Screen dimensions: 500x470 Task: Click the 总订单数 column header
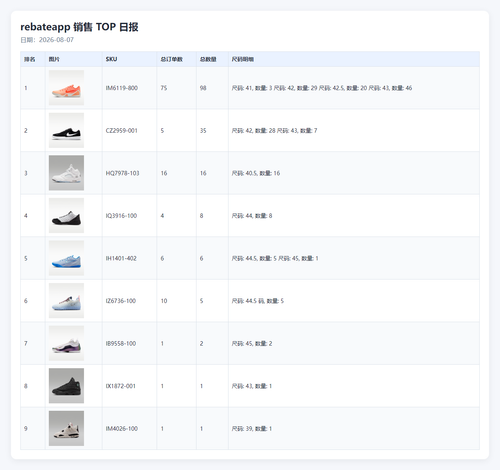(171, 59)
